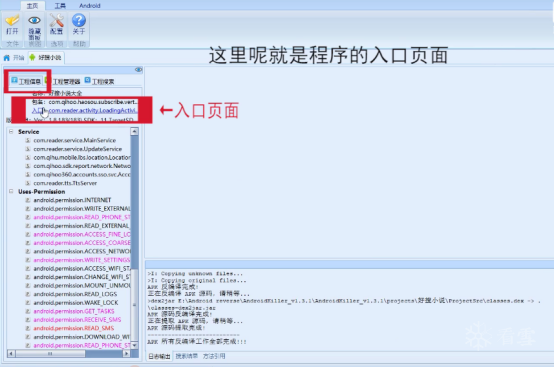
Task: Select android.permission.CHANGE_WIFI_S entry
Action: (x=82, y=277)
